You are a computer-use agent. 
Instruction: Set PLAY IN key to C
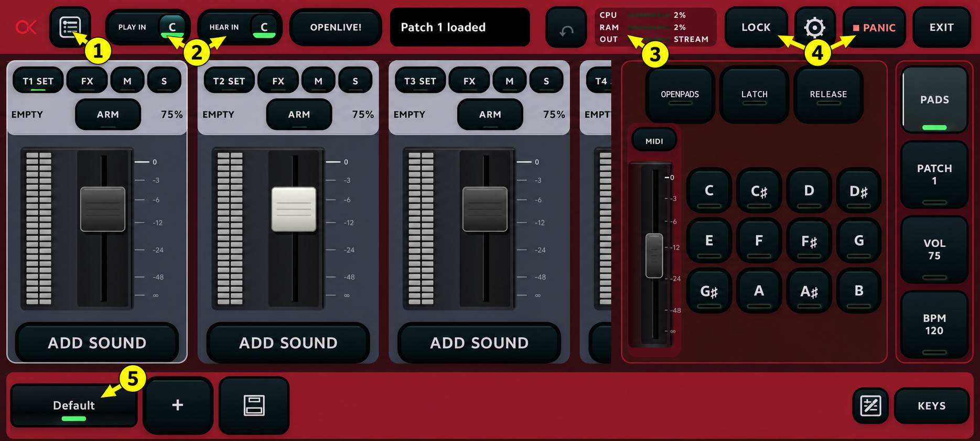[172, 27]
